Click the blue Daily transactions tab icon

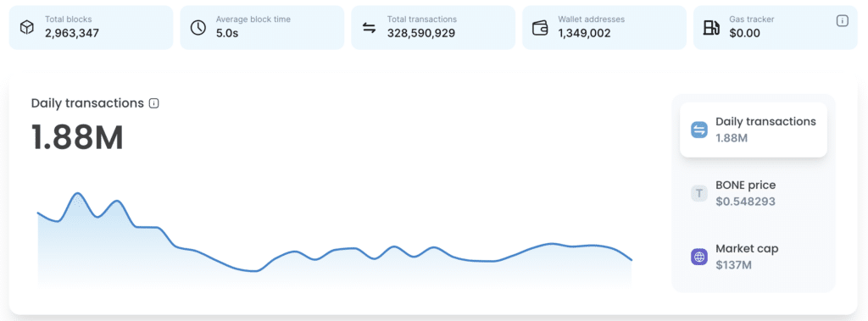(x=699, y=130)
